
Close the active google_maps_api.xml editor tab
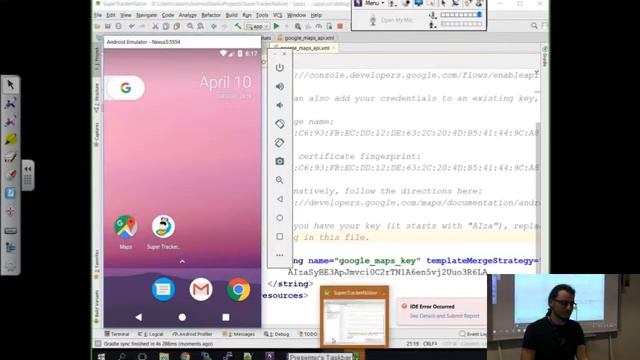(x=334, y=48)
